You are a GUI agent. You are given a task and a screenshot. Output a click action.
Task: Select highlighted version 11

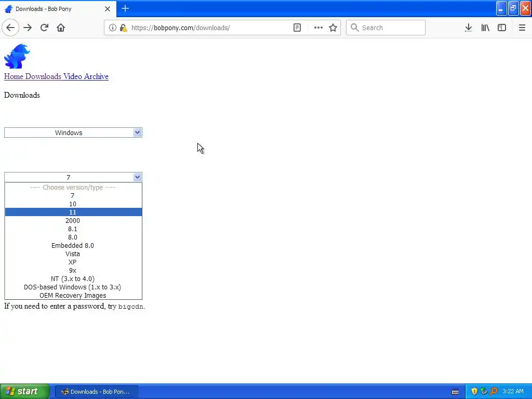[73, 212]
